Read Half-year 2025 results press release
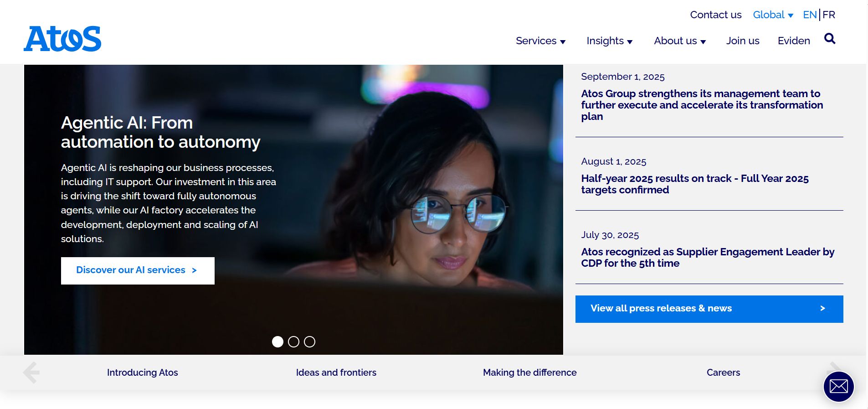Screen dimensions: 868x409 click(694, 184)
